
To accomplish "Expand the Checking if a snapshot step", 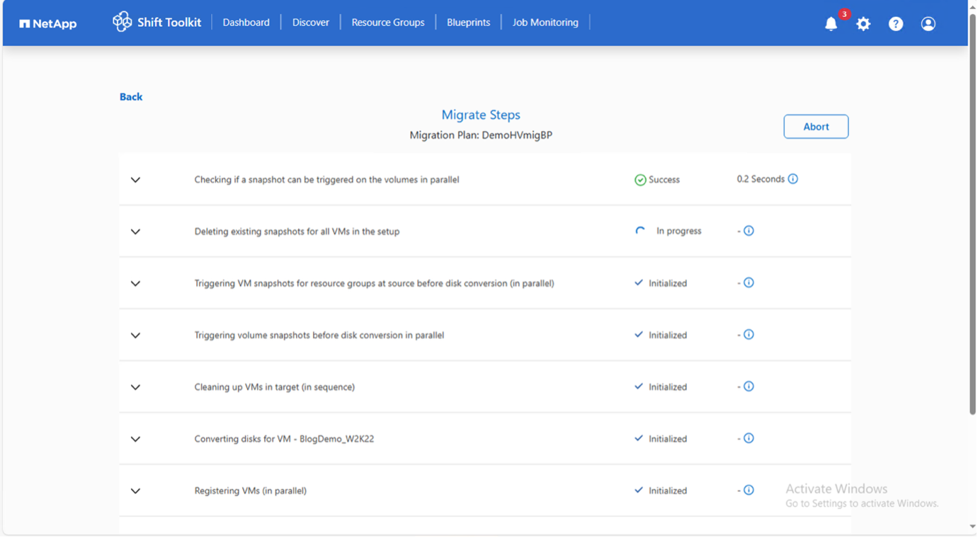I will pos(135,180).
